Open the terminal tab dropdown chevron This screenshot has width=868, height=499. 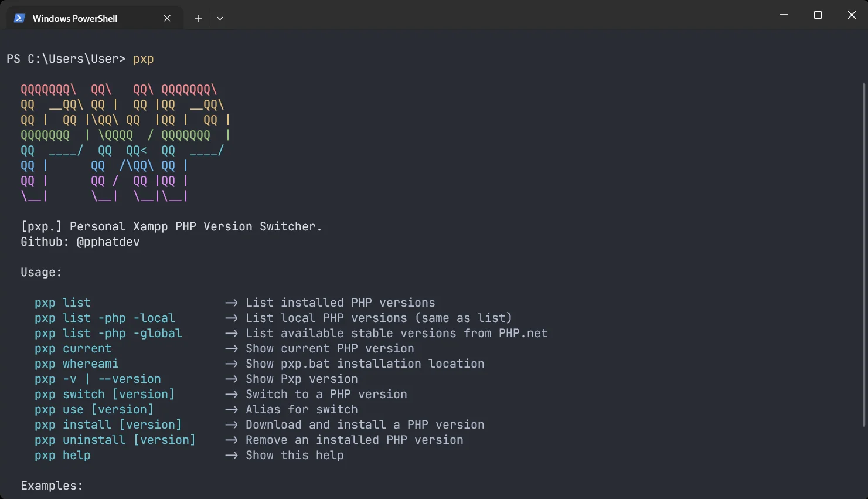[220, 18]
